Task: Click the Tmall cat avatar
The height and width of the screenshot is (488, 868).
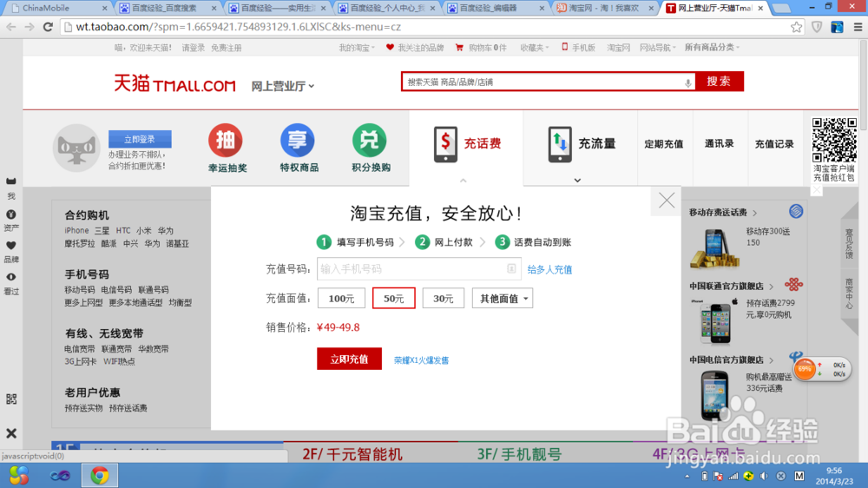Action: 76,148
